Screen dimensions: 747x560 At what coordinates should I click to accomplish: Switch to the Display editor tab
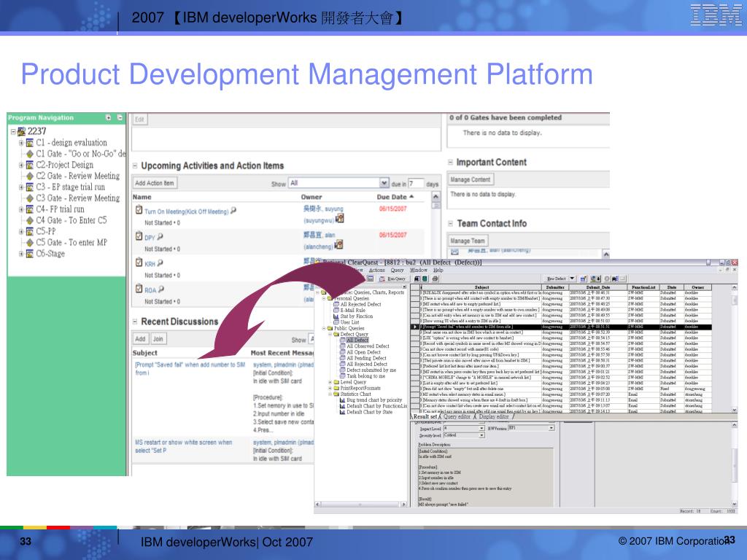[494, 416]
